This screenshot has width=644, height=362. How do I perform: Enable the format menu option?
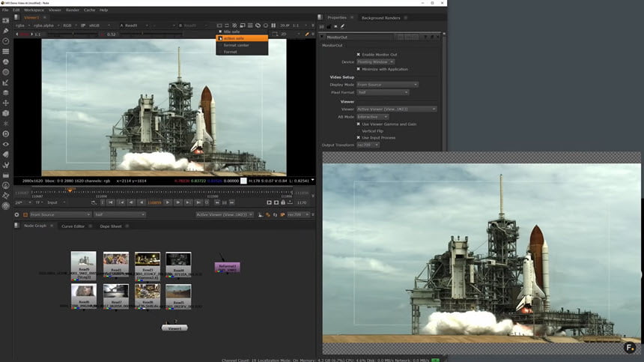pyautogui.click(x=242, y=52)
